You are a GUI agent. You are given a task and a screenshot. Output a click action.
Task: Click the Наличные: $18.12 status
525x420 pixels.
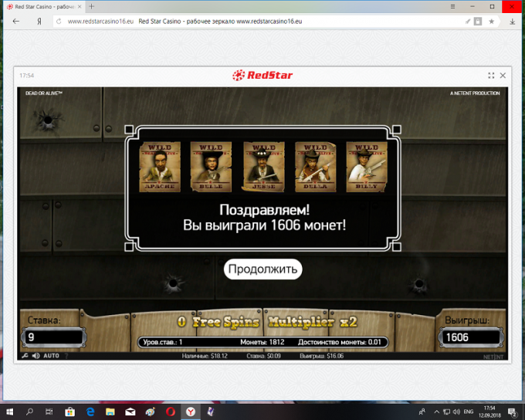pyautogui.click(x=205, y=356)
